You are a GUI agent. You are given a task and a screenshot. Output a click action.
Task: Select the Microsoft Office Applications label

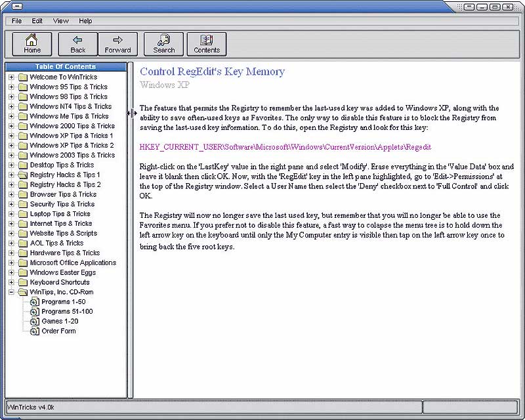tap(73, 262)
